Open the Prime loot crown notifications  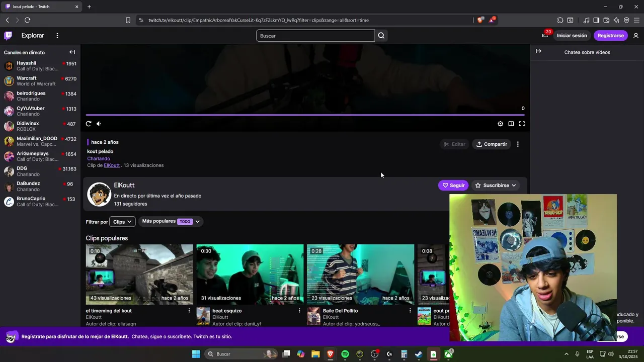click(x=545, y=36)
